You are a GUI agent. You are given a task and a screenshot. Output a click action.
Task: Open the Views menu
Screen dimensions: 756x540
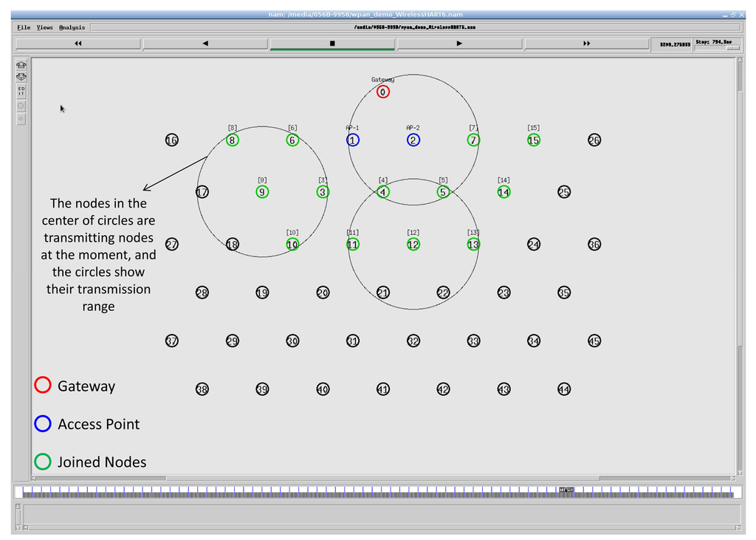click(x=45, y=27)
